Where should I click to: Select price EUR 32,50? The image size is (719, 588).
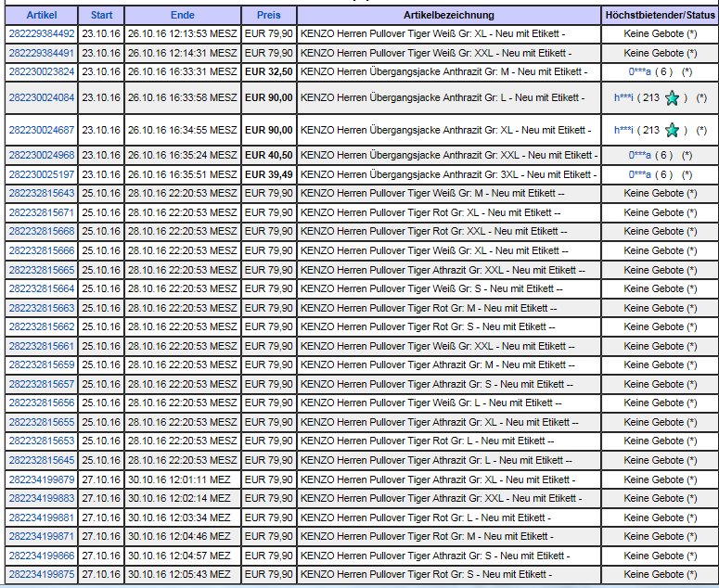269,72
